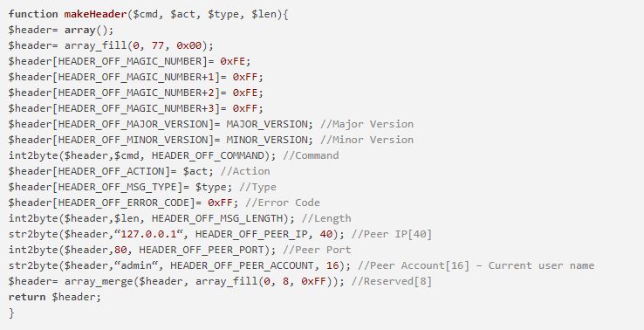
Task: Click the value 77 in array_fill
Action: [x=158, y=45]
